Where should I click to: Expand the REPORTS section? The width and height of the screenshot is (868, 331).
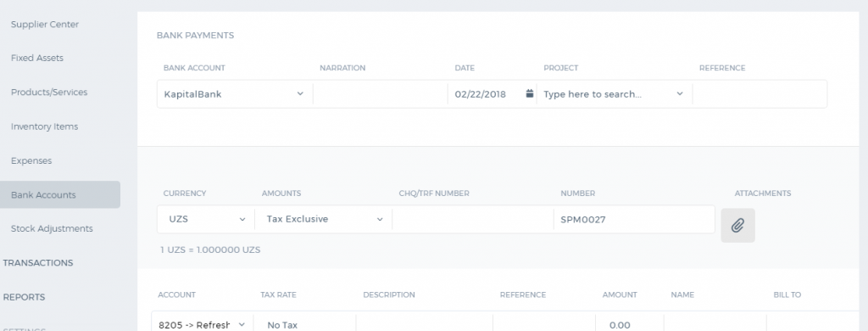(24, 297)
